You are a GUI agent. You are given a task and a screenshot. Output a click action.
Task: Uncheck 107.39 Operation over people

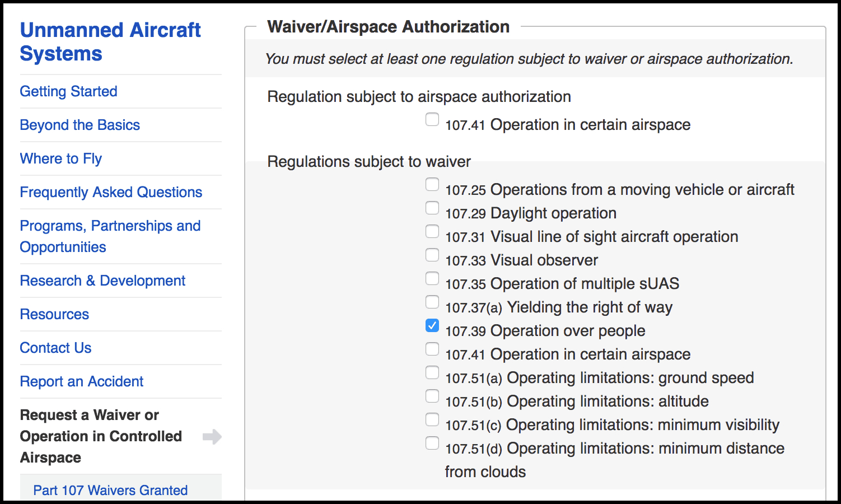tap(432, 325)
